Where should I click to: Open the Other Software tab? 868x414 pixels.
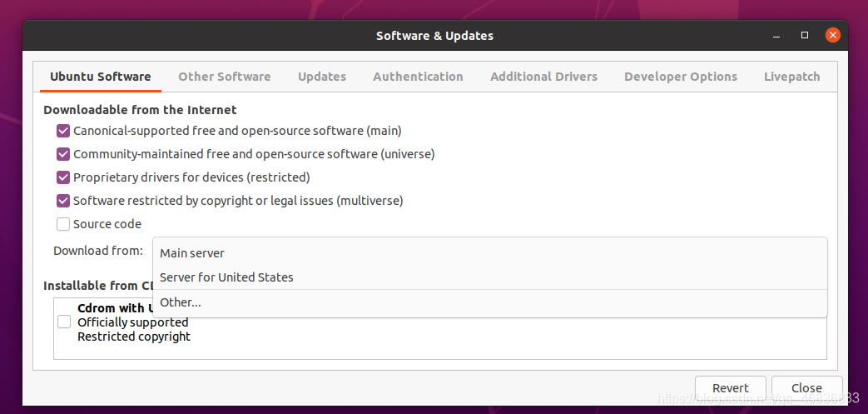[224, 77]
